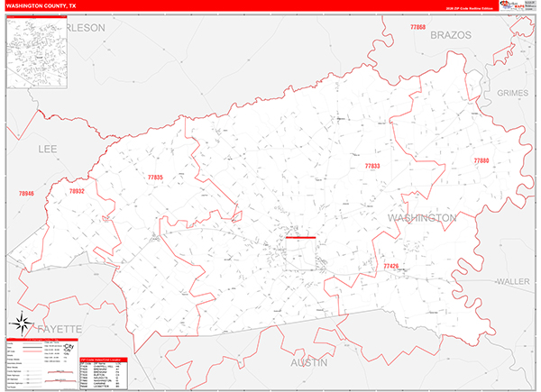Viewport: 541px width, 392px height.
Task: Click the large City symbol in legend
Action: [x=69, y=348]
